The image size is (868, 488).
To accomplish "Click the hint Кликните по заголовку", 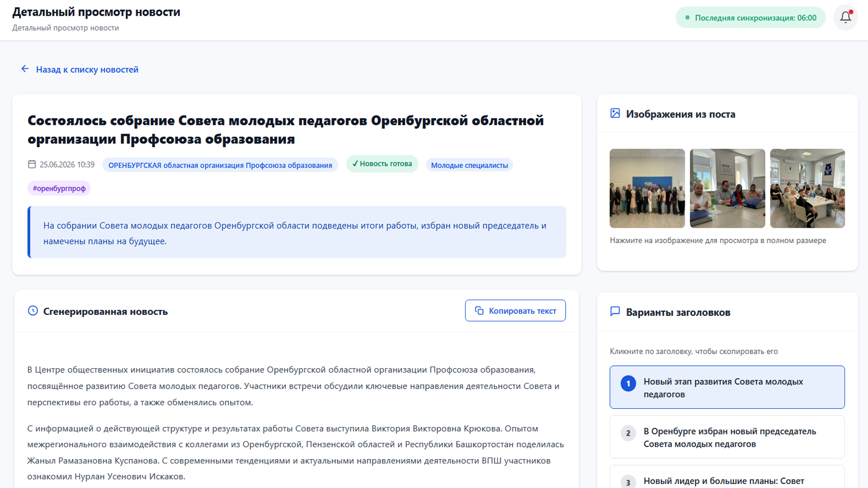I will 693,351.
